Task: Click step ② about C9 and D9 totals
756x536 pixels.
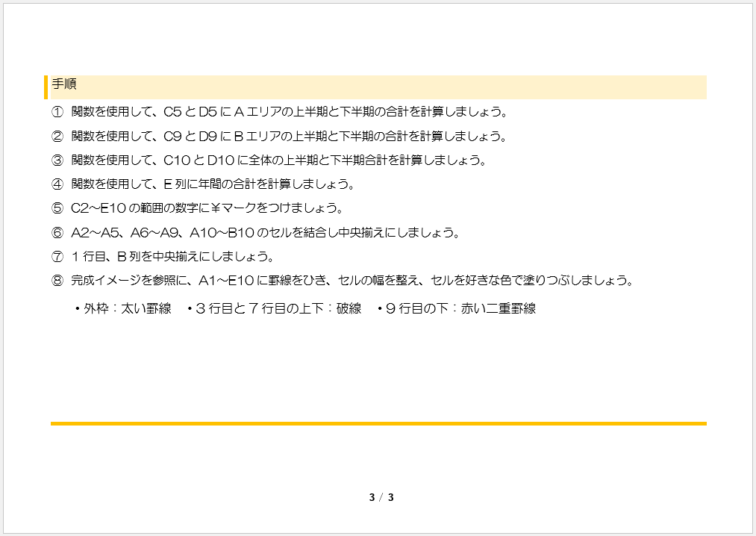Action: coord(279,136)
